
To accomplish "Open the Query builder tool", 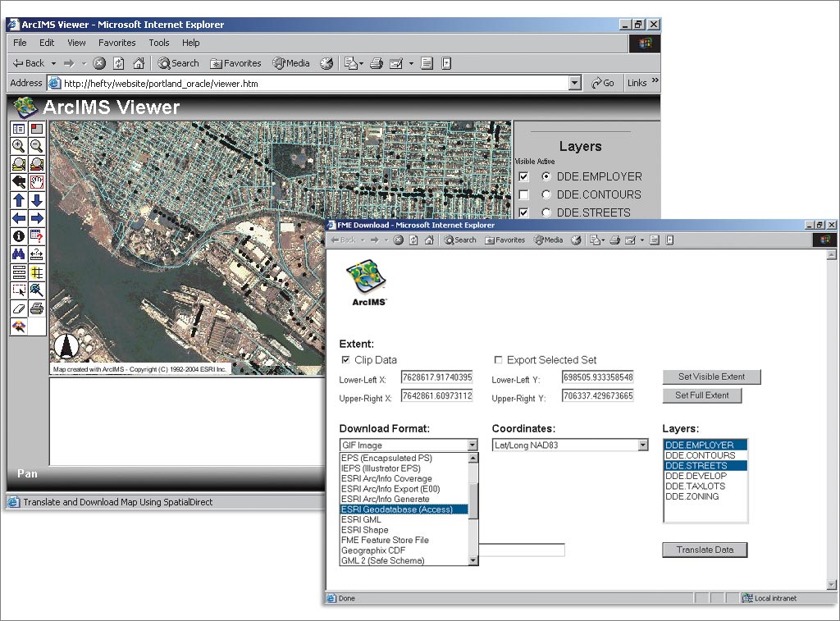I will coord(36,236).
